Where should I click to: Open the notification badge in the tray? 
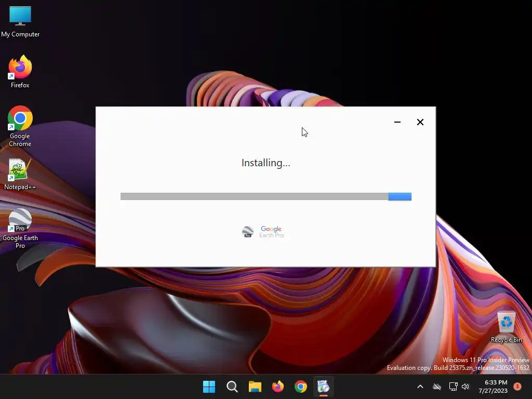pyautogui.click(x=517, y=386)
